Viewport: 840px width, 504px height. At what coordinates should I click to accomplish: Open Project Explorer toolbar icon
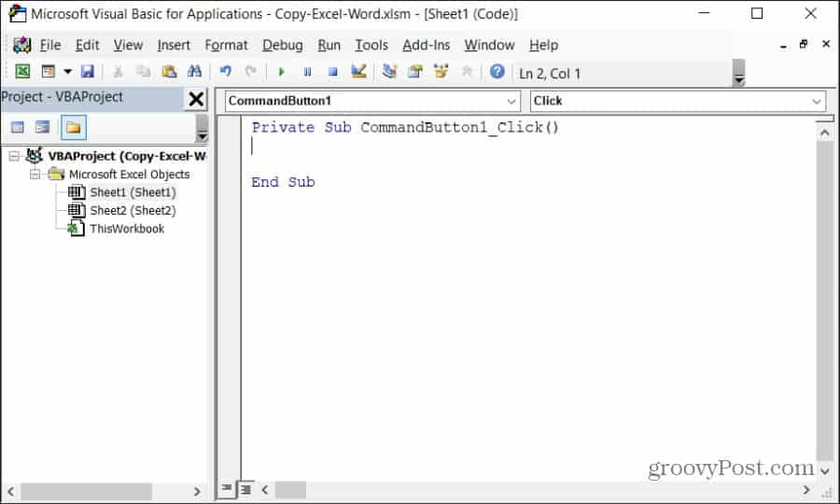pyautogui.click(x=389, y=71)
